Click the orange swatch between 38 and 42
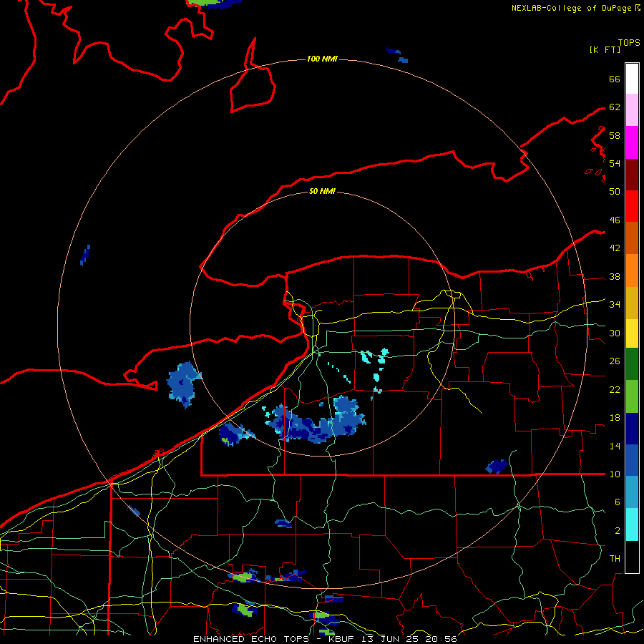 pyautogui.click(x=632, y=270)
